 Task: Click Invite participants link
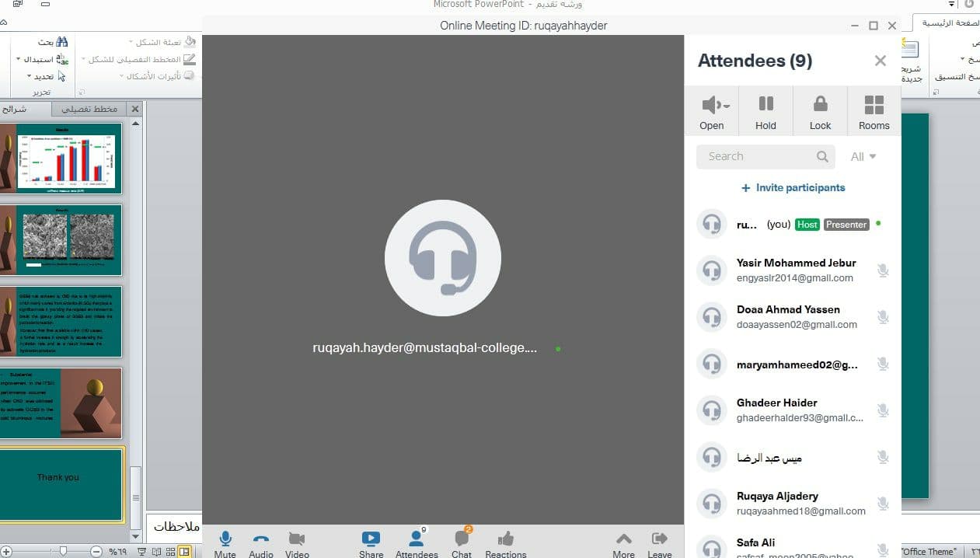point(793,187)
